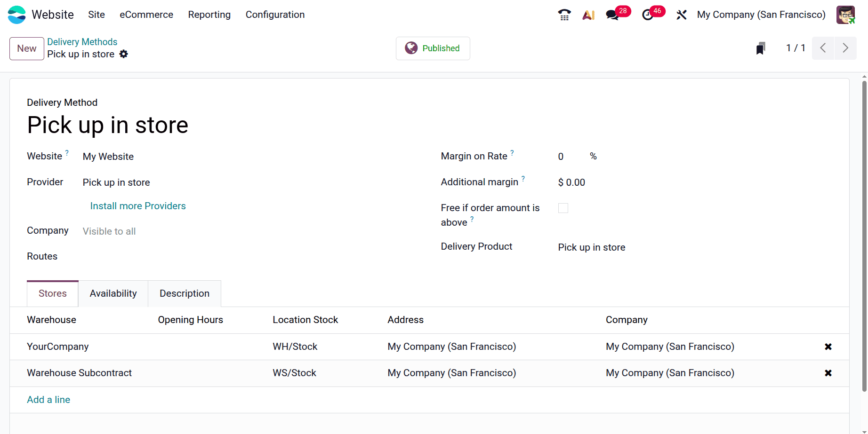
Task: Go to next record with right arrow
Action: [x=845, y=48]
